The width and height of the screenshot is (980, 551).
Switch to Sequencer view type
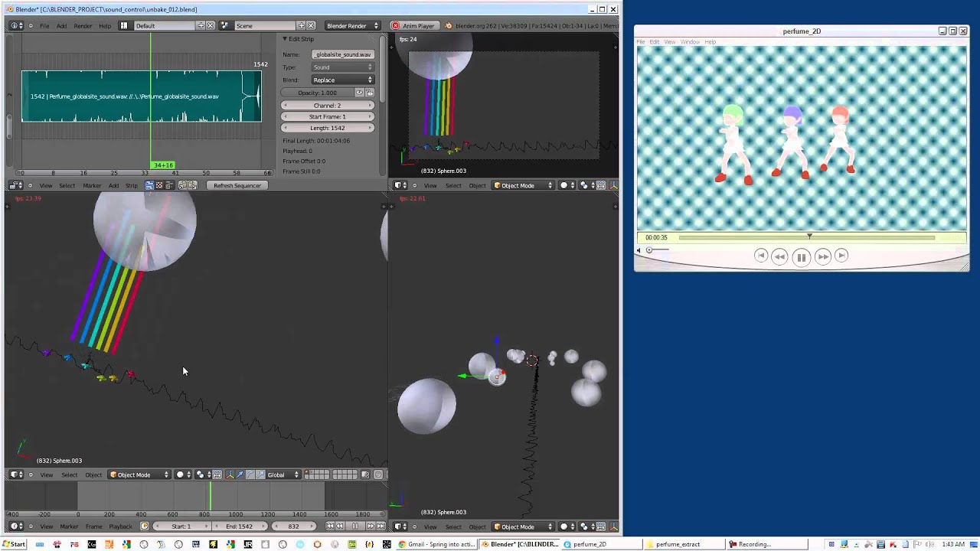coord(149,185)
